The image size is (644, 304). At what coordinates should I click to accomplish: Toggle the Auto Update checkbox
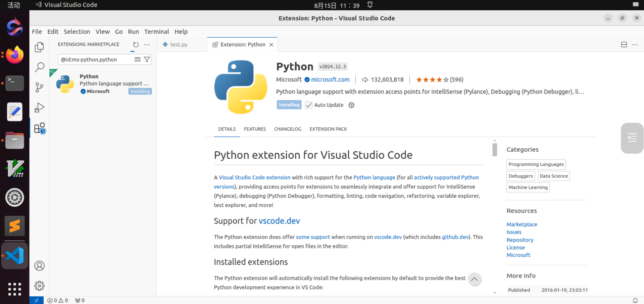pyautogui.click(x=309, y=105)
